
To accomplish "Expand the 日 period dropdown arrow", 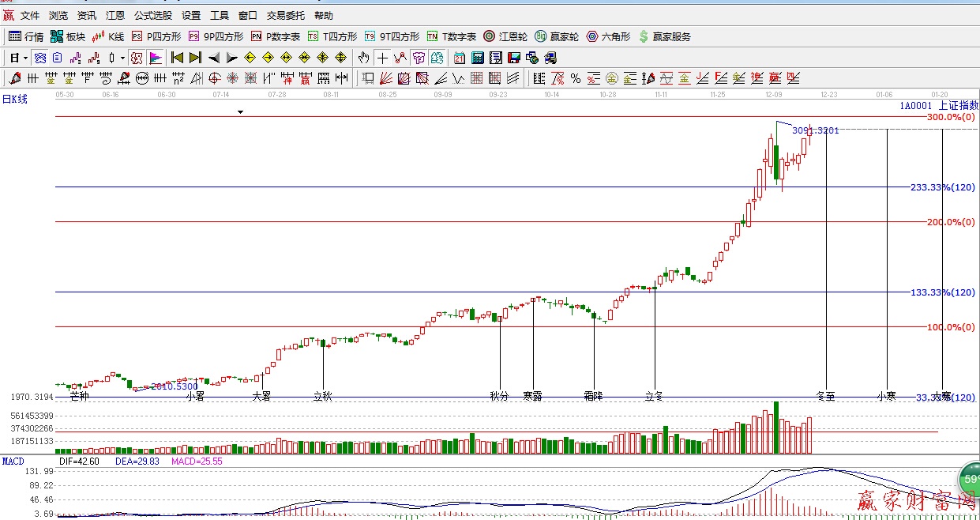I will pos(25,58).
